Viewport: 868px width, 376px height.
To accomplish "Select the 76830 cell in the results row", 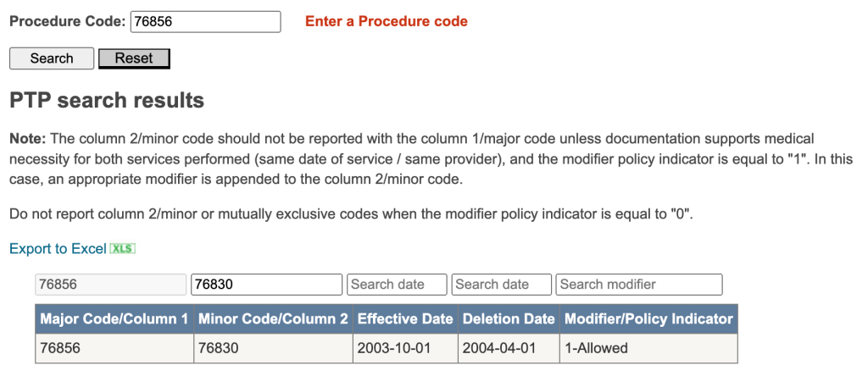I will [x=273, y=348].
